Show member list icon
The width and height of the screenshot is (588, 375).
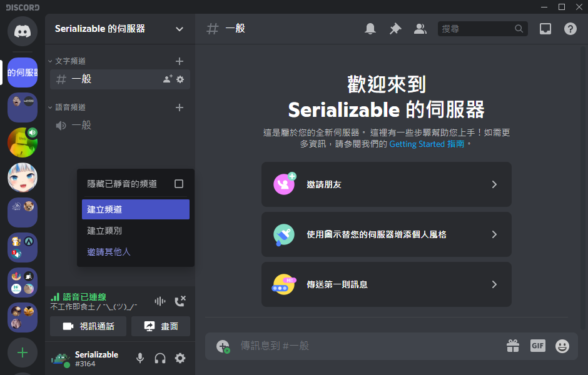(420, 29)
